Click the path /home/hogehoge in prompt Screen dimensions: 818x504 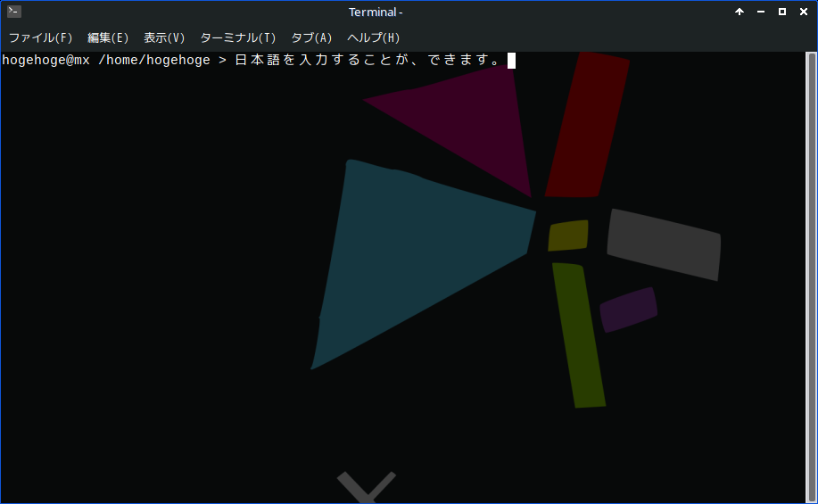154,61
